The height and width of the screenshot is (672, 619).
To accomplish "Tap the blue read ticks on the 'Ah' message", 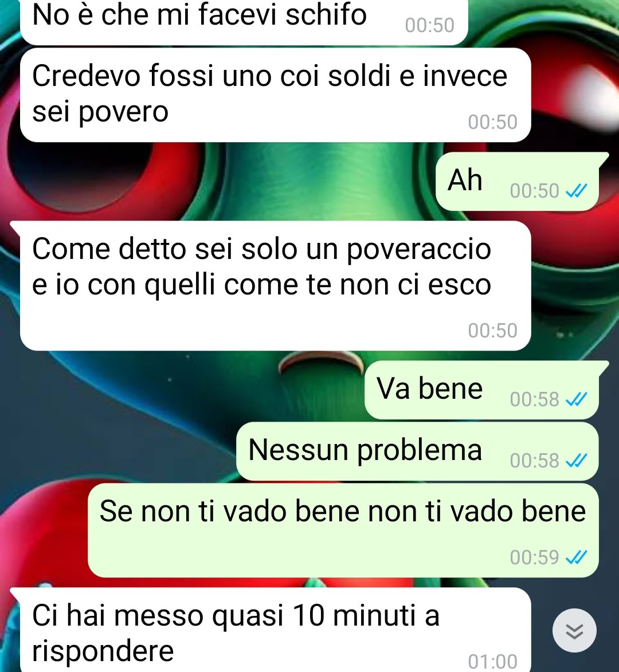I will pos(576,191).
